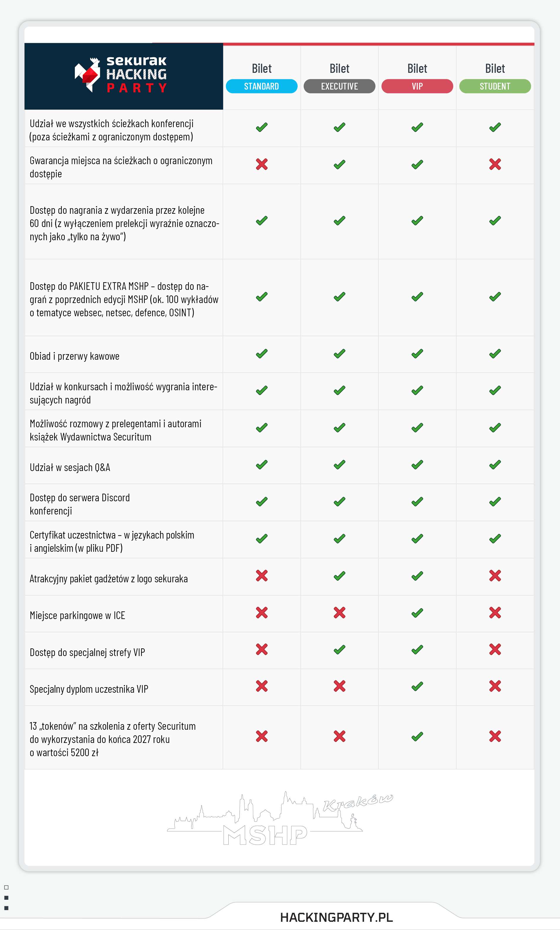The width and height of the screenshot is (560, 930).
Task: Click VIP's green check for parking at ICE
Action: tap(417, 613)
